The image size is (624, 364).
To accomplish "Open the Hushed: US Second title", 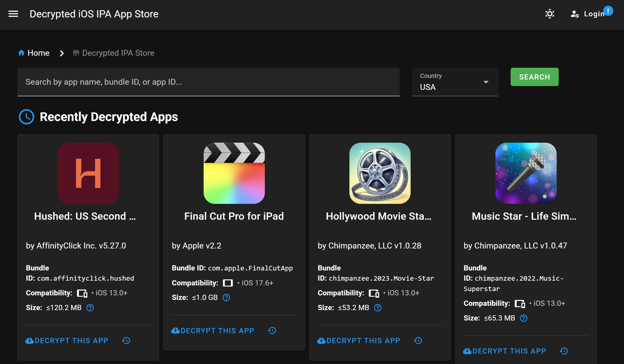I will (85, 216).
